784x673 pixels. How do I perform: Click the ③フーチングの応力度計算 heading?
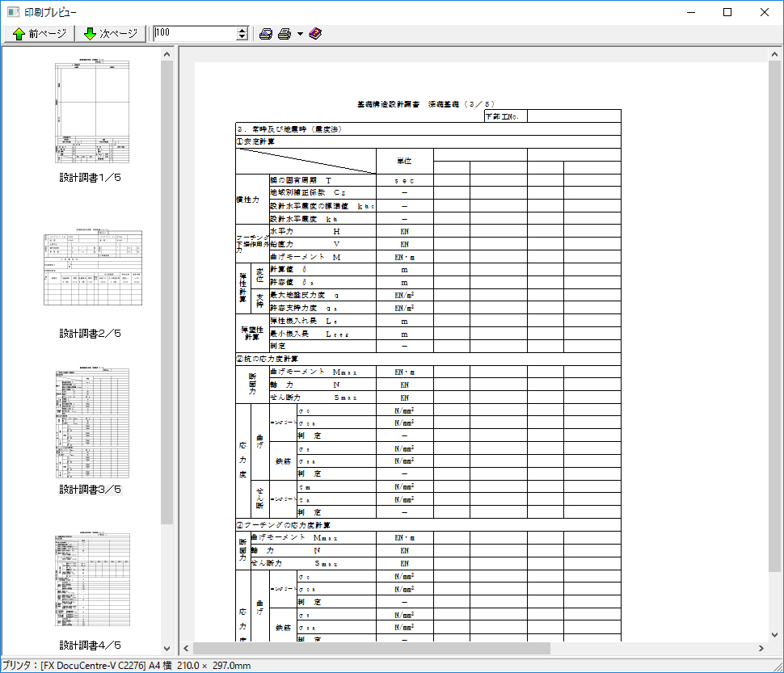pos(283,525)
